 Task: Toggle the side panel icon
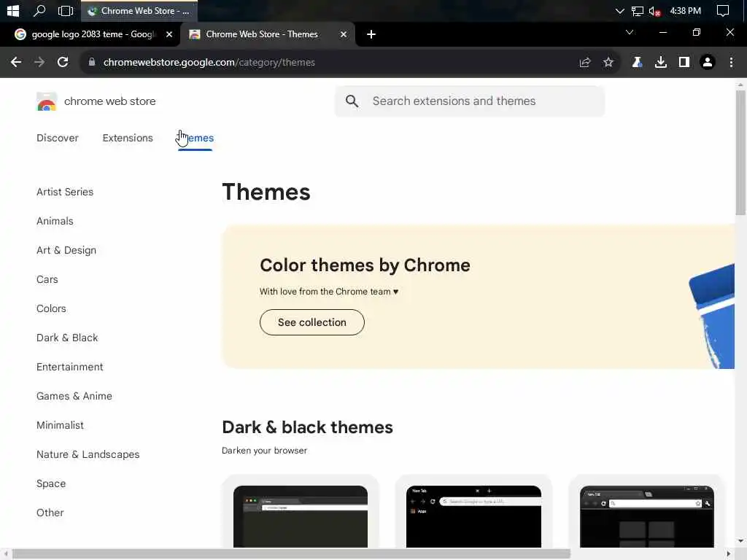coord(684,63)
